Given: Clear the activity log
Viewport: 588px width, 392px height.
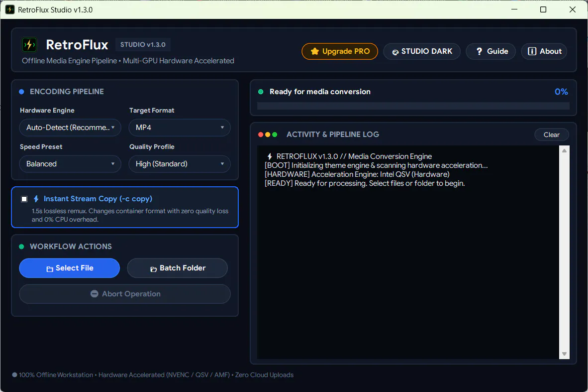Looking at the screenshot, I should click(551, 135).
